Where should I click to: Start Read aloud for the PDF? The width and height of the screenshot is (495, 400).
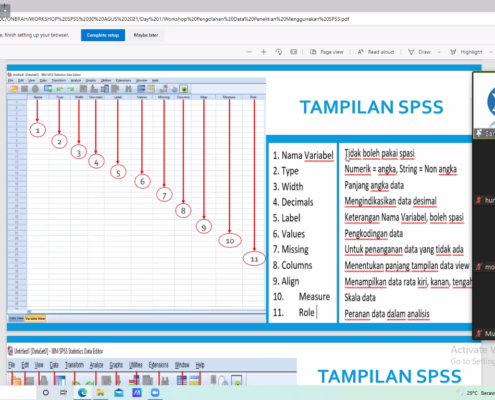click(376, 52)
